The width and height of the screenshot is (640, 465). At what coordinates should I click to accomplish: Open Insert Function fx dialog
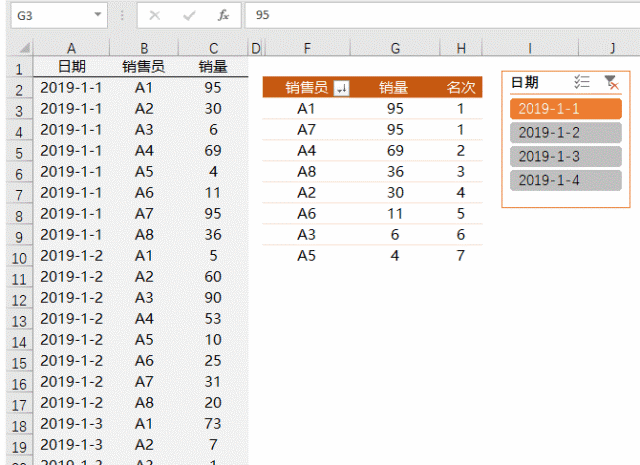coord(223,16)
